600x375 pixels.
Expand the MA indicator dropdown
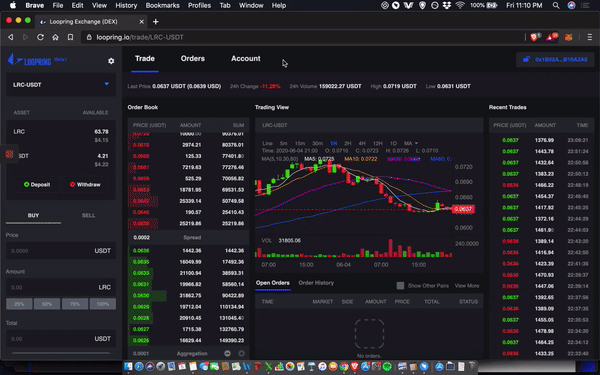pos(411,143)
